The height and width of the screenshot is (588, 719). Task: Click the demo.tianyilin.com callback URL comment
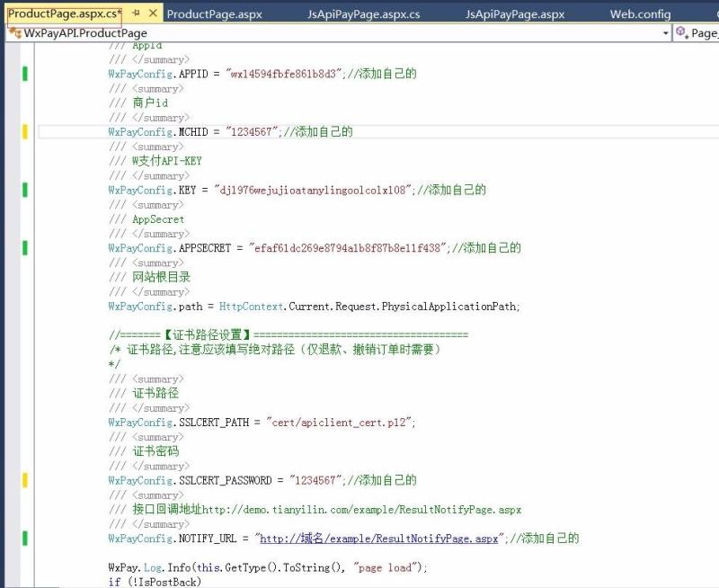[x=362, y=510]
